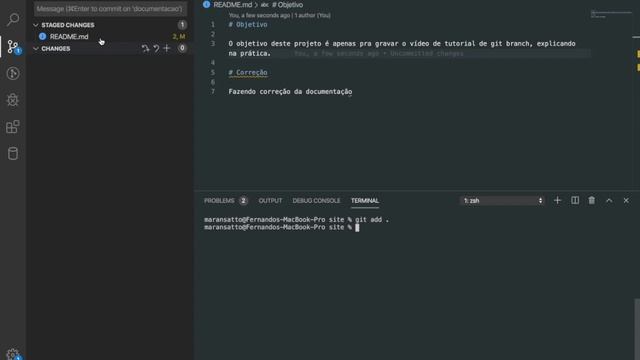Click the '# Correção' heading on line 5

[x=248, y=72]
